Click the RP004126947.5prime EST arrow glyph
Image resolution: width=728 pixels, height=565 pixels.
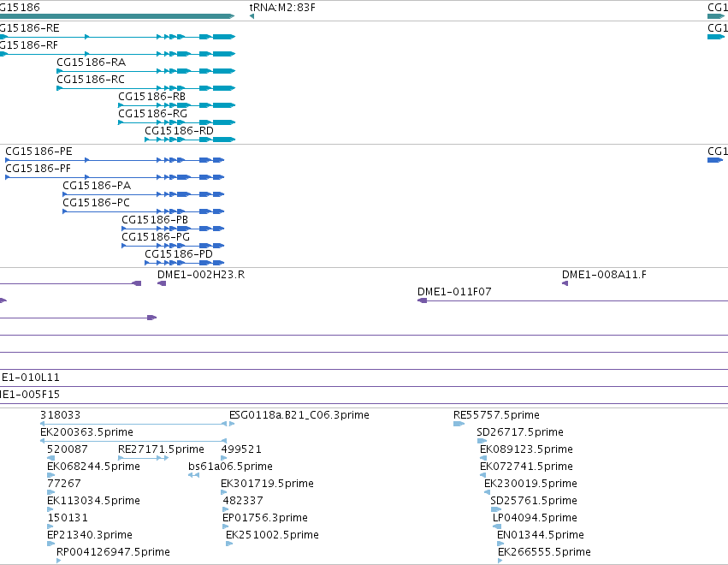pos(59,561)
